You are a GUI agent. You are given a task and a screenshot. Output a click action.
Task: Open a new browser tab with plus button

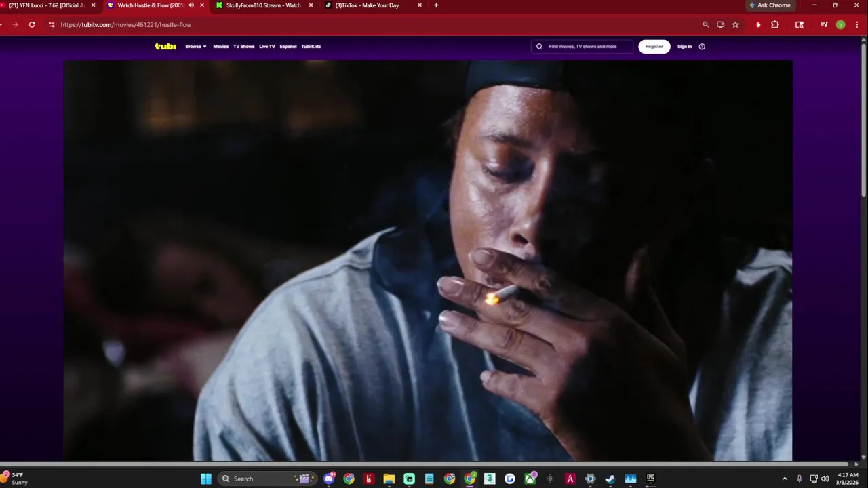tap(436, 5)
